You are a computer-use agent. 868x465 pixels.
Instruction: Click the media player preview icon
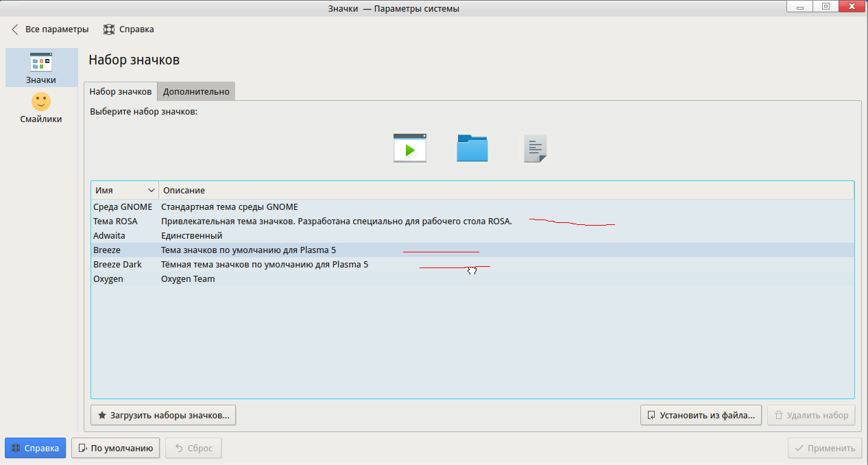tap(410, 148)
